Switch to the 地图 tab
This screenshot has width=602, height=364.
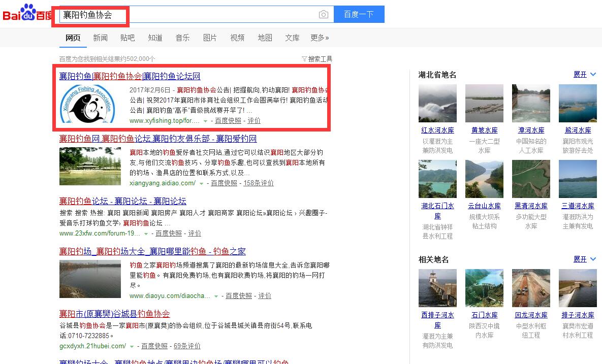265,38
